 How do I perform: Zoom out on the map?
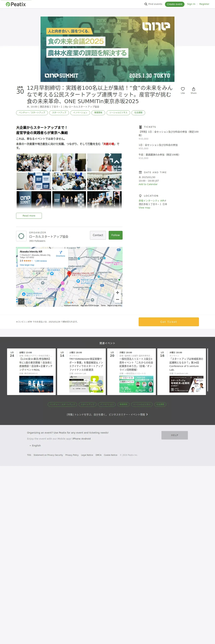[x=117, y=299]
